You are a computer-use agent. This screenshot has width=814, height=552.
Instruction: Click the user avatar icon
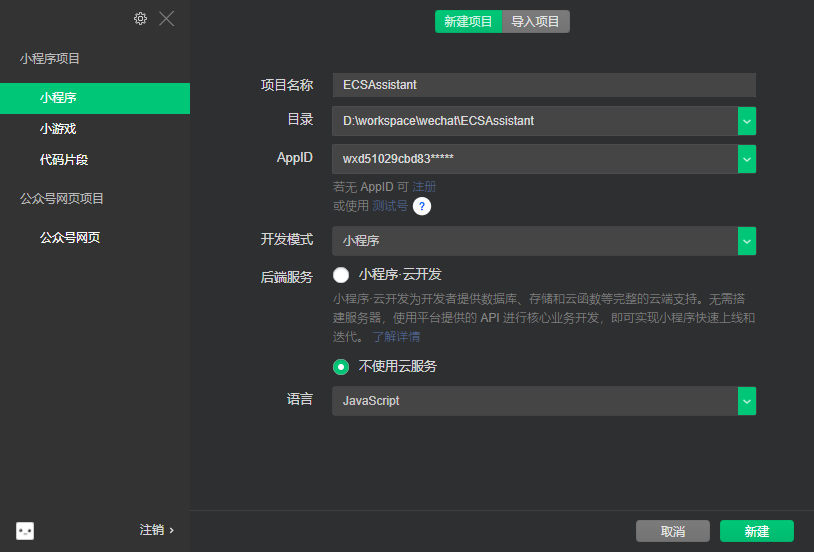click(x=25, y=531)
